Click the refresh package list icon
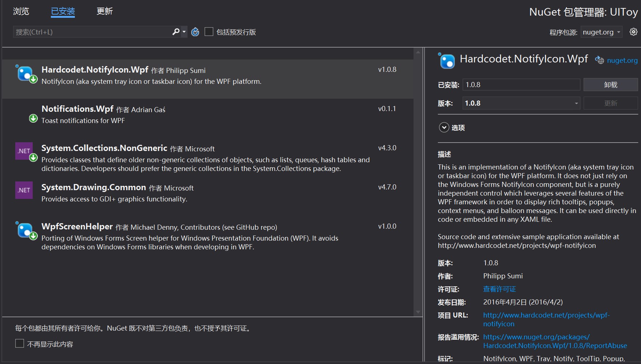This screenshot has width=641, height=364. (195, 32)
